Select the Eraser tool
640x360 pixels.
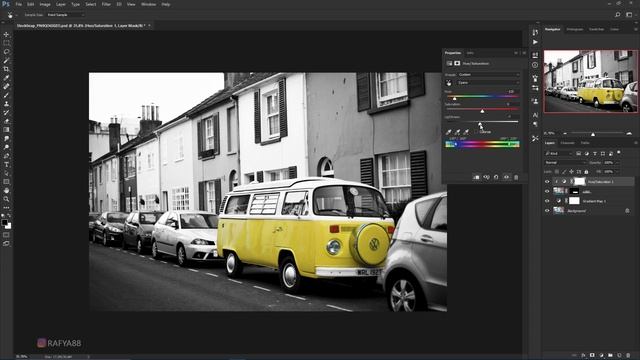tap(6, 121)
